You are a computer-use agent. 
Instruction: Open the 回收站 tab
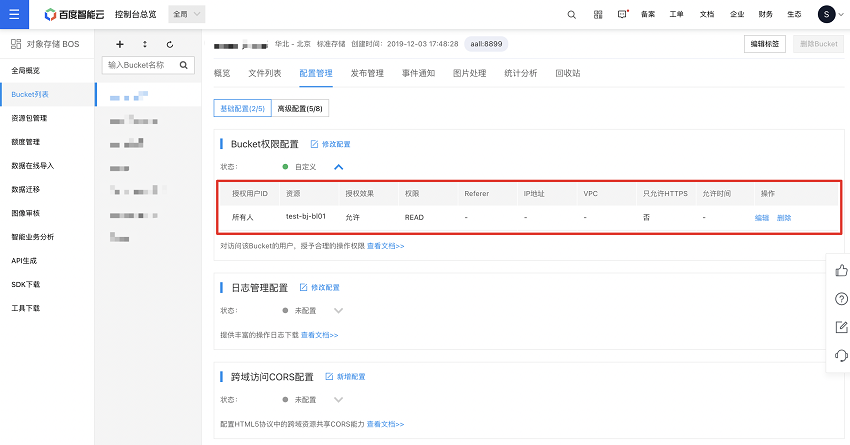tap(568, 73)
